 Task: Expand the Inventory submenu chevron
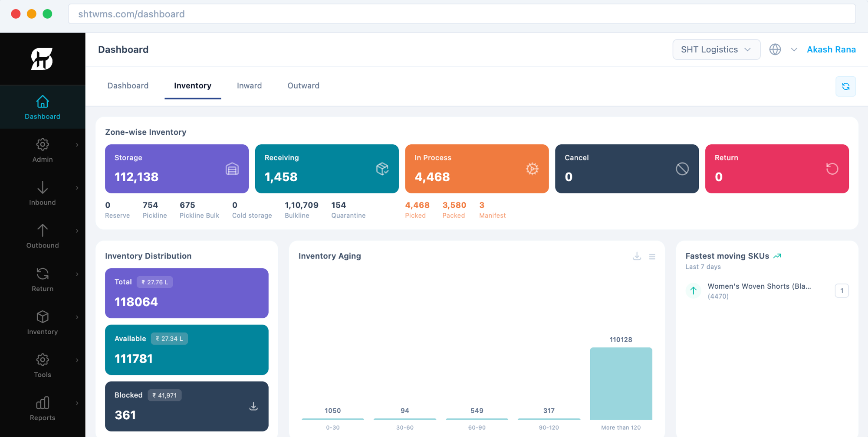(x=77, y=317)
